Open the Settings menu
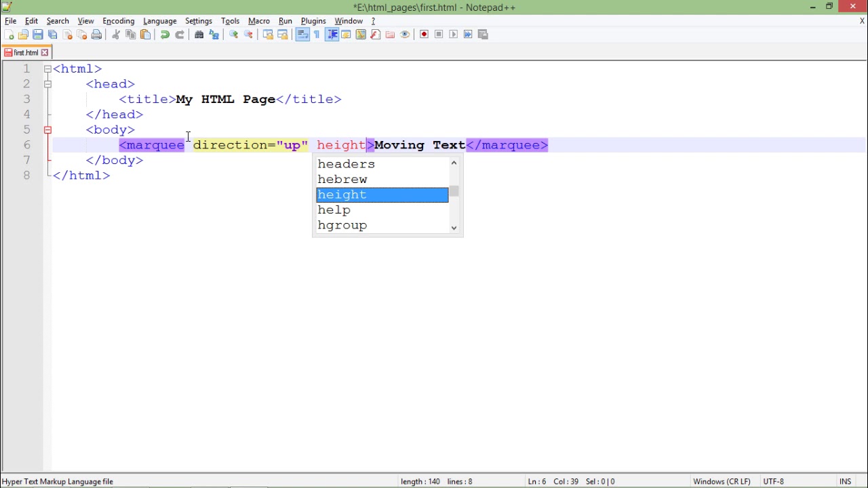The width and height of the screenshot is (868, 488). click(199, 21)
